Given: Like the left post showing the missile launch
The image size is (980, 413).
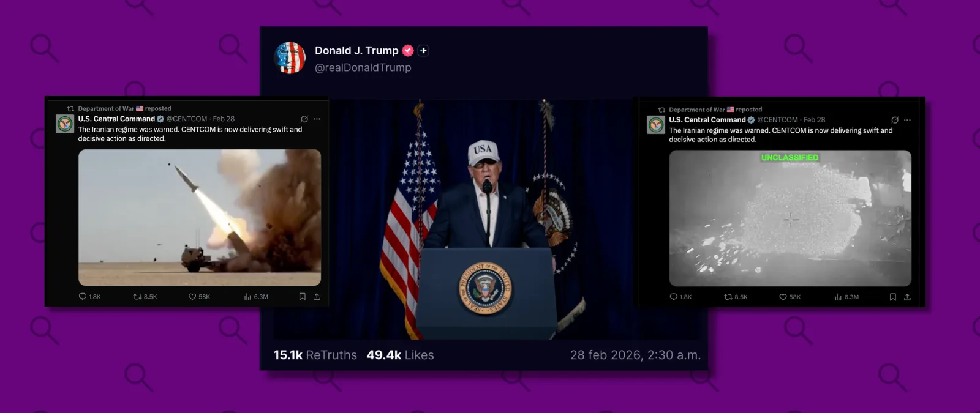Looking at the screenshot, I should 192,297.
